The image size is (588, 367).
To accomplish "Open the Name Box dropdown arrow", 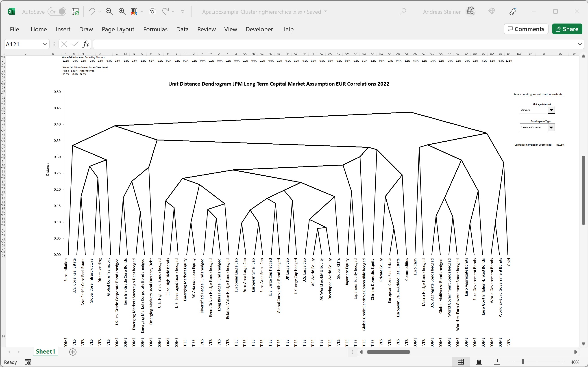I will (45, 44).
